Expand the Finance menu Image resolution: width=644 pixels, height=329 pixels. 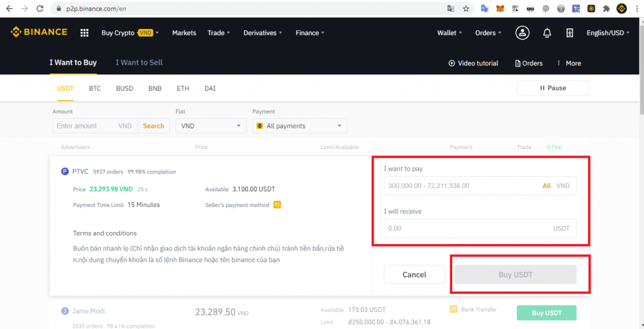[x=310, y=33]
